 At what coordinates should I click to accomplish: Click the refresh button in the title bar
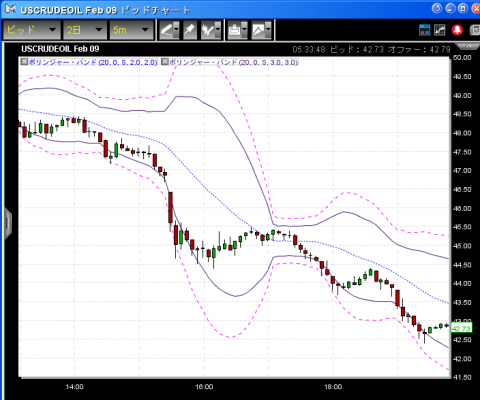pyautogui.click(x=437, y=9)
